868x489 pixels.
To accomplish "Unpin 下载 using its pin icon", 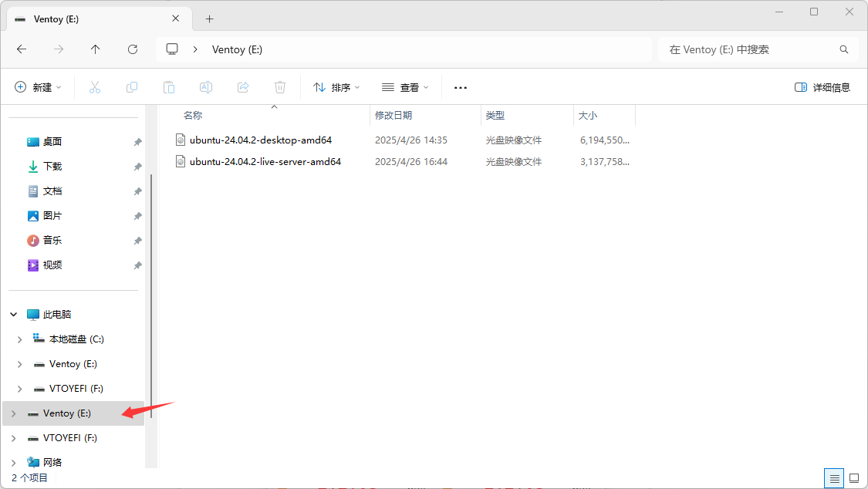I will [x=138, y=167].
